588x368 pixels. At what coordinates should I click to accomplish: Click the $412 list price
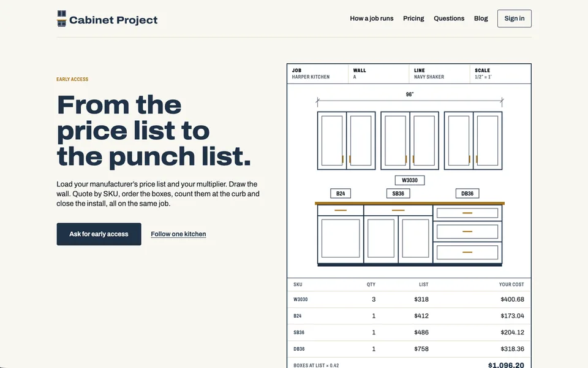click(421, 316)
